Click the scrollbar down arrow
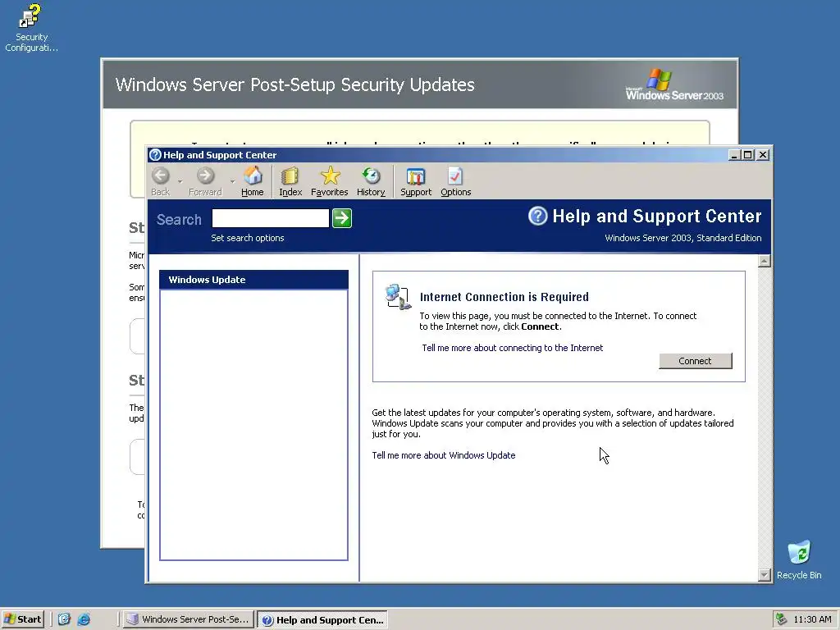Image resolution: width=840 pixels, height=630 pixels. pyautogui.click(x=765, y=575)
